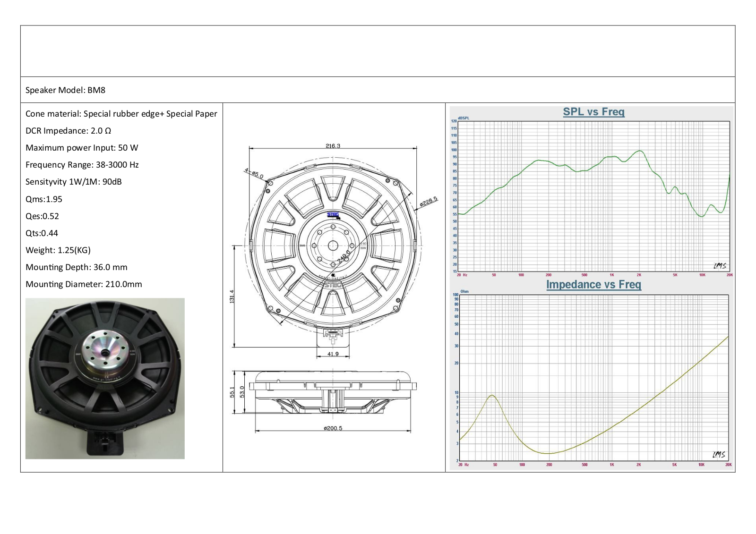The width and height of the screenshot is (756, 534).
Task: Click the side-view speaker profile drawing
Action: 333,393
